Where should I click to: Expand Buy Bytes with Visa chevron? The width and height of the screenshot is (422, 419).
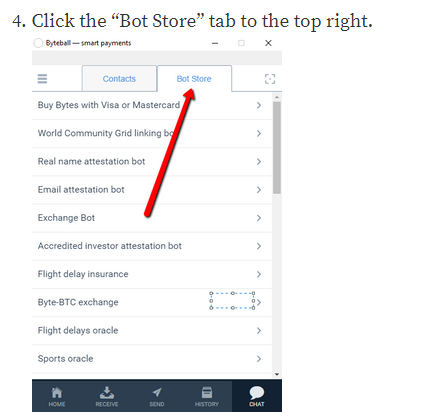tap(259, 105)
